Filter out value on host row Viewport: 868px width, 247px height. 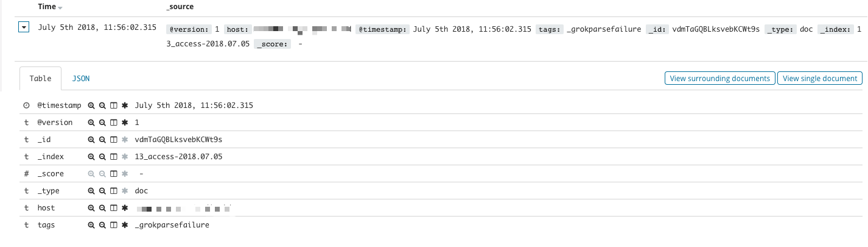tap(102, 208)
